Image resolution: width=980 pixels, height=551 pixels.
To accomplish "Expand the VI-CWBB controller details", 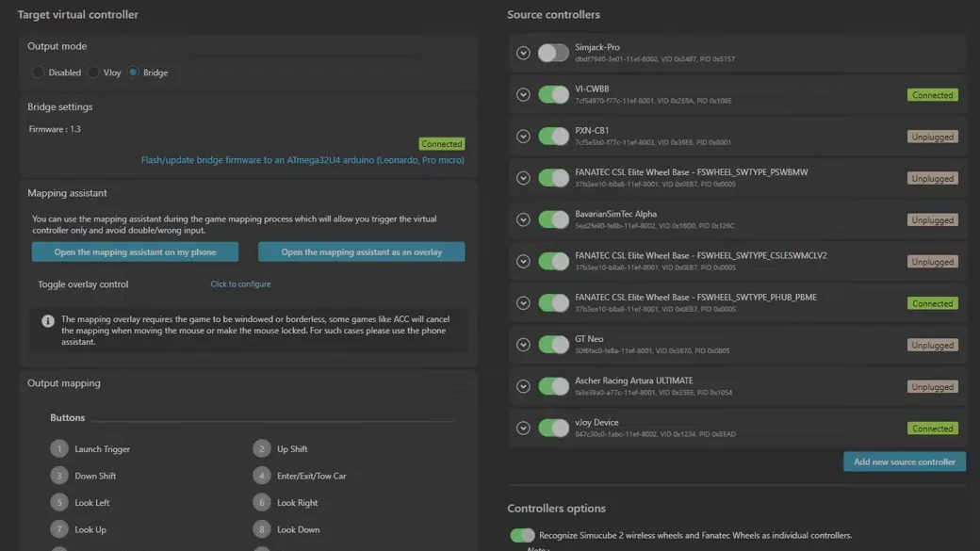I will [x=523, y=94].
